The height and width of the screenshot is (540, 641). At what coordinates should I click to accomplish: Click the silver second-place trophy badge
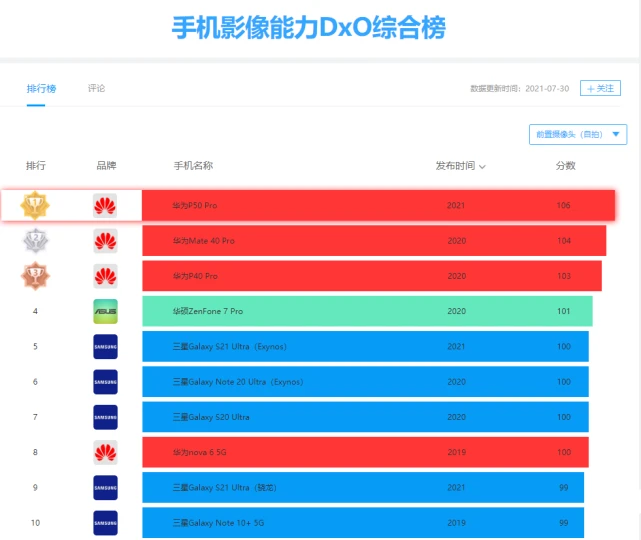(36, 240)
